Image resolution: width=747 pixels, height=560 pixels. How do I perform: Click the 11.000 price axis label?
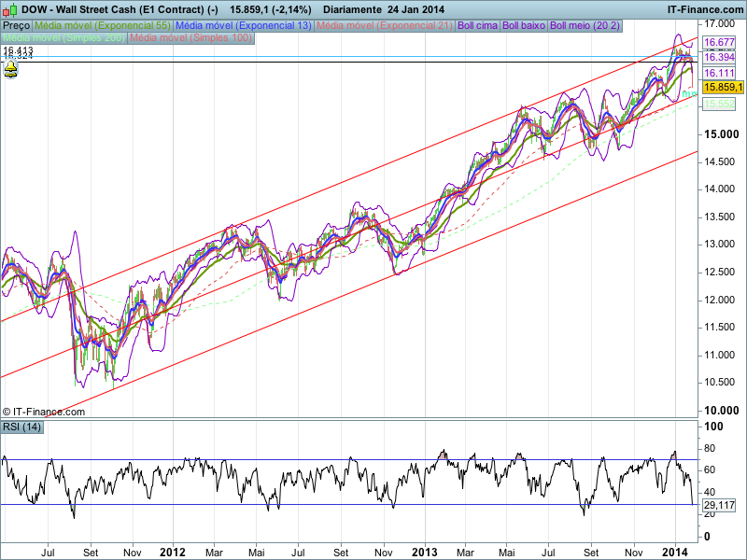tap(719, 355)
